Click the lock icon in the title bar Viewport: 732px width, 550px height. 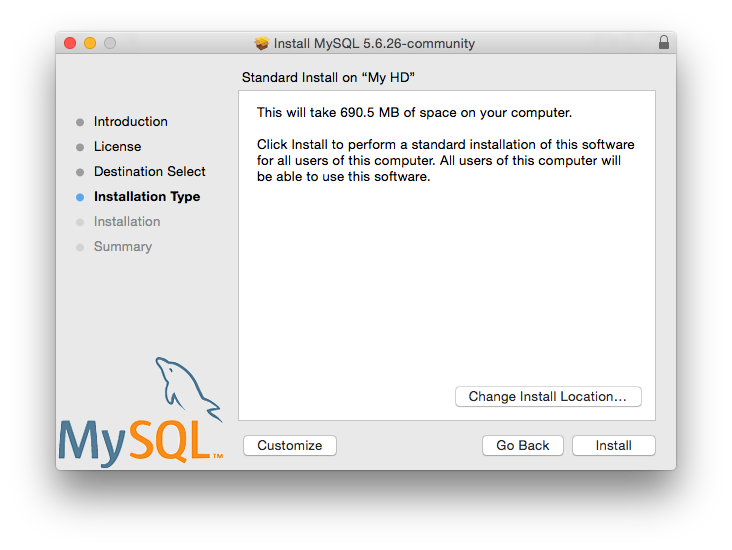coord(664,43)
